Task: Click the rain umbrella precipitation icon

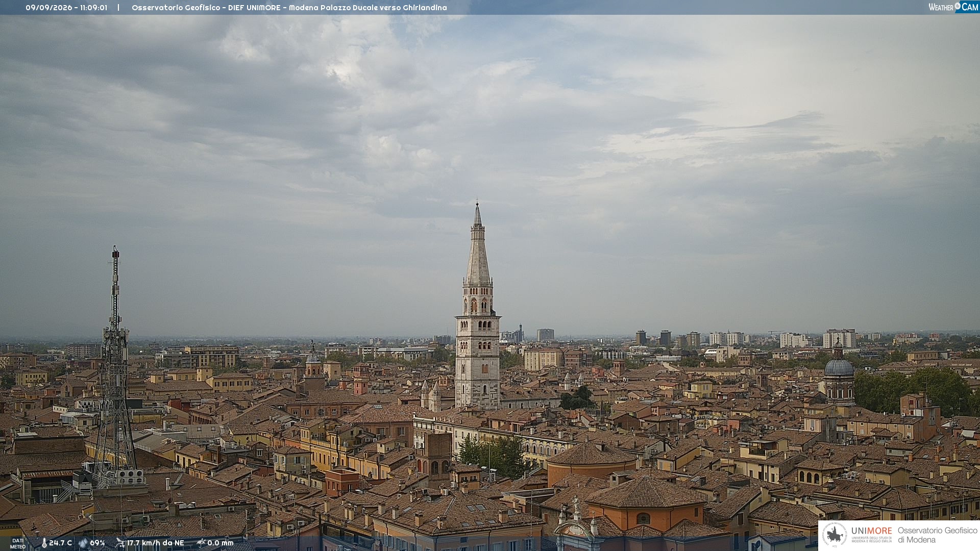Action: pyautogui.click(x=201, y=543)
